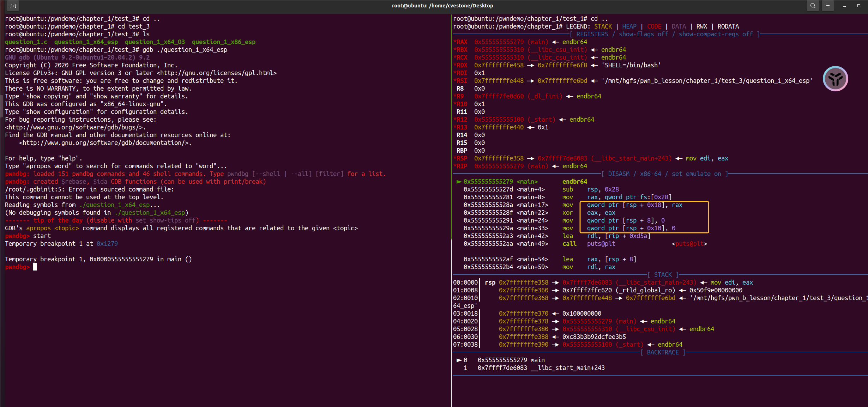The image size is (868, 407).
Task: Click stack entry _rtld_global_ro value
Action: tap(619, 290)
